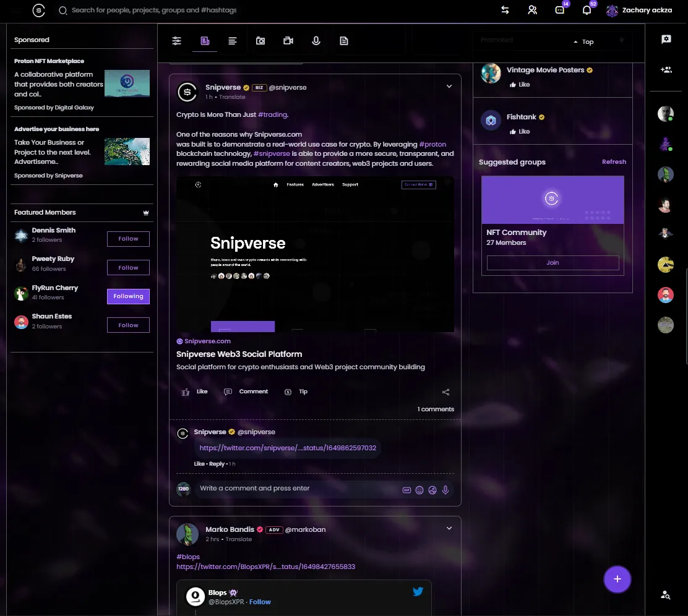Viewport: 688px width, 616px height.
Task: Select the photos filter icon
Action: (x=260, y=41)
